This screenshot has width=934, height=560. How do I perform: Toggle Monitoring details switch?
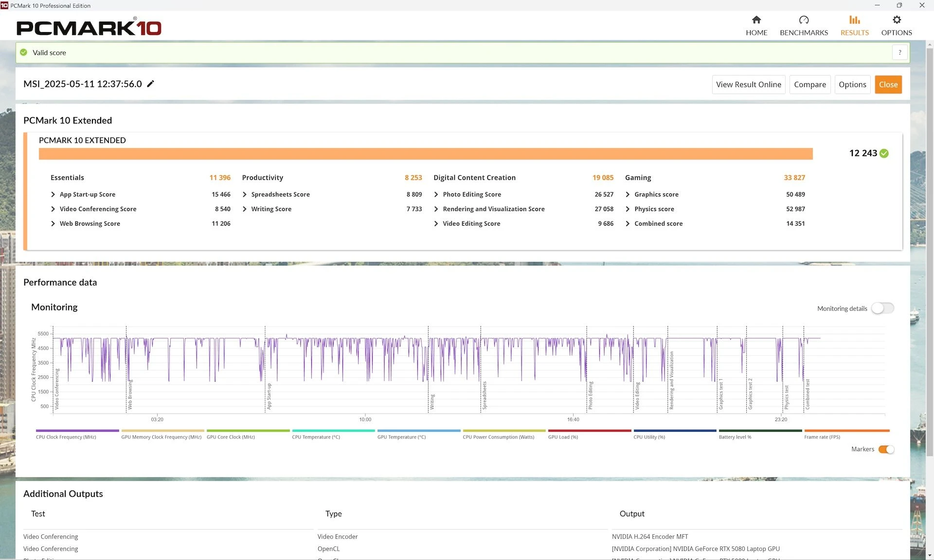(x=882, y=308)
